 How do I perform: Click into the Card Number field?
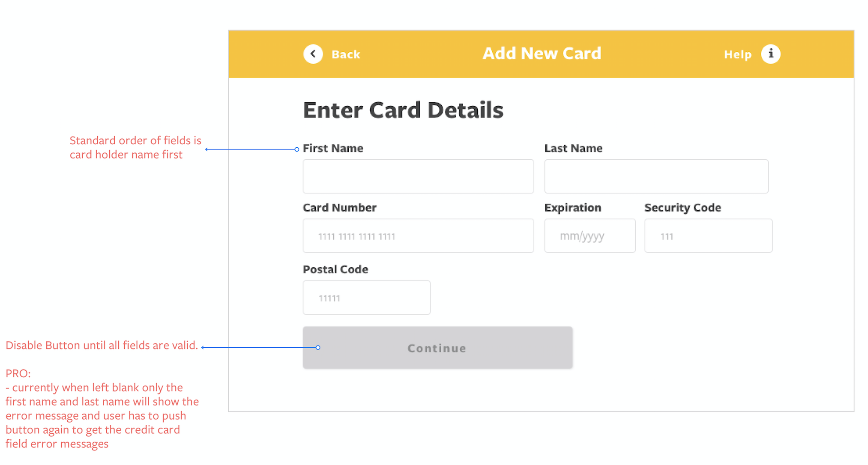click(x=418, y=235)
